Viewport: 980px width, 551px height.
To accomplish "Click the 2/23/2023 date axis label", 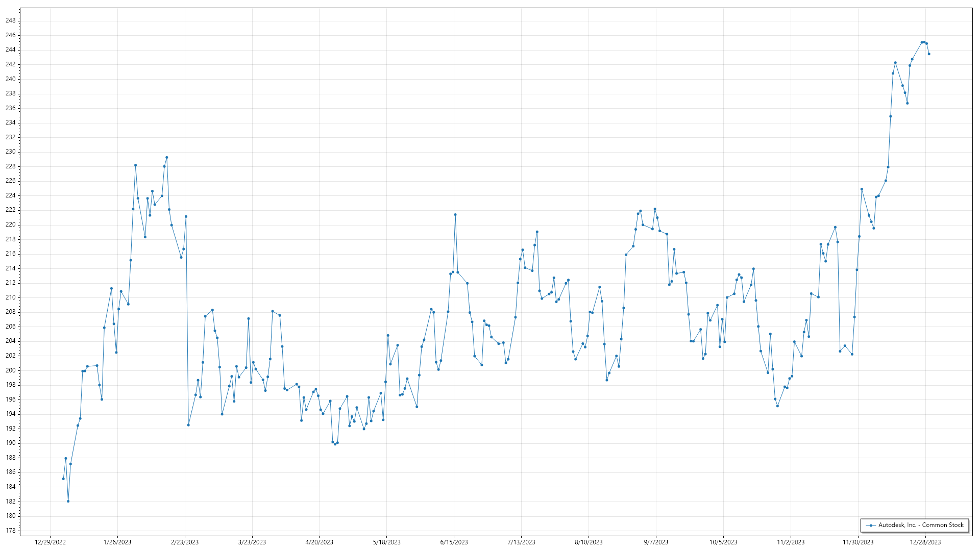I will [x=185, y=542].
